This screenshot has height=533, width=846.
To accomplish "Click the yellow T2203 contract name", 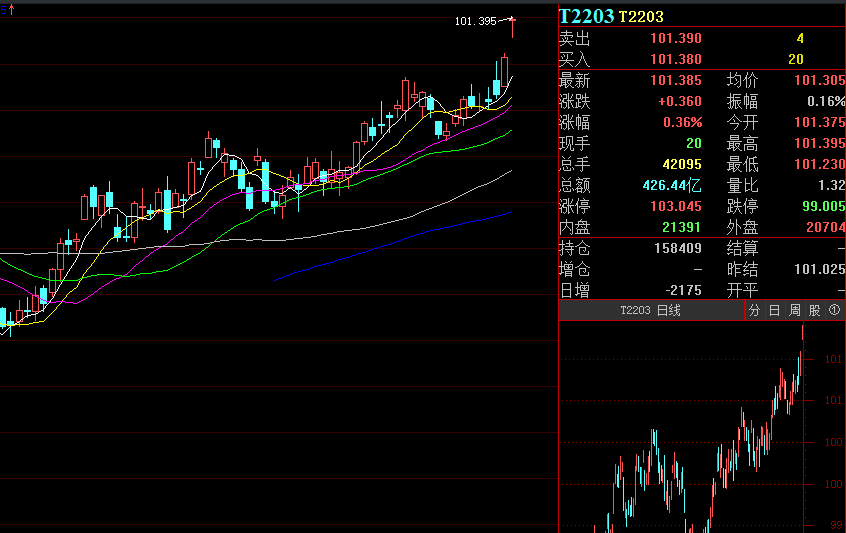I will 641,17.
